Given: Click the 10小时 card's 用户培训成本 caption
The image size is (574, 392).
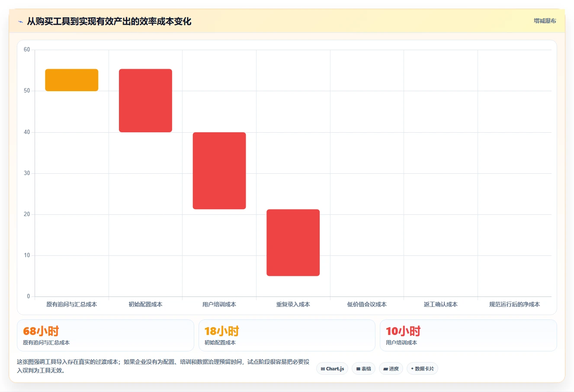Looking at the screenshot, I should [x=401, y=343].
